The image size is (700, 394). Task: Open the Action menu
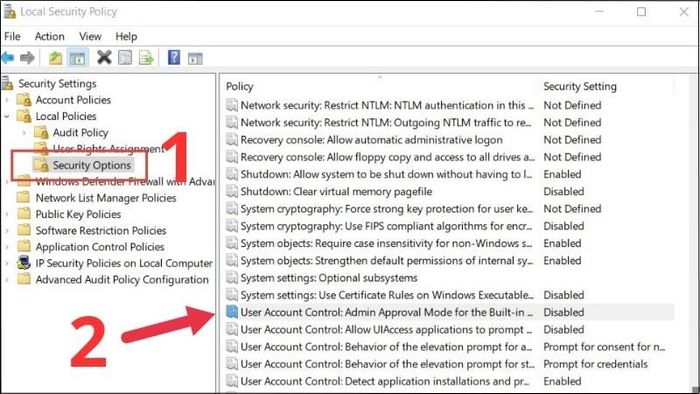pyautogui.click(x=50, y=36)
